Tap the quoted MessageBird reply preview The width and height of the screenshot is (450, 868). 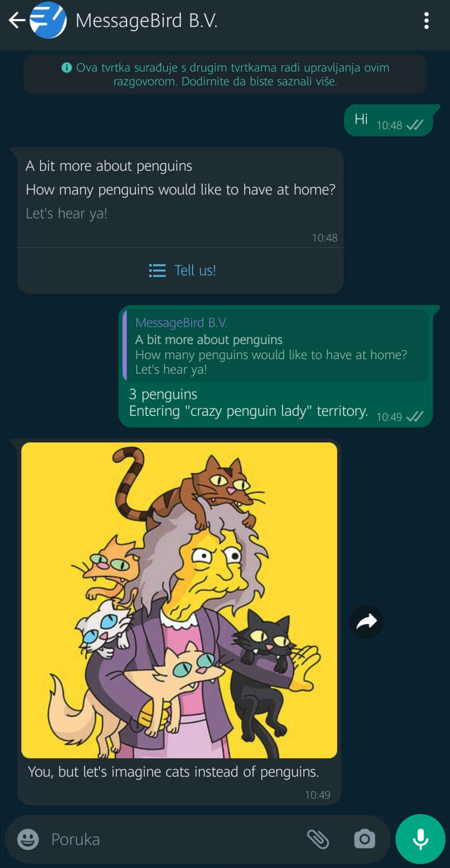(276, 345)
